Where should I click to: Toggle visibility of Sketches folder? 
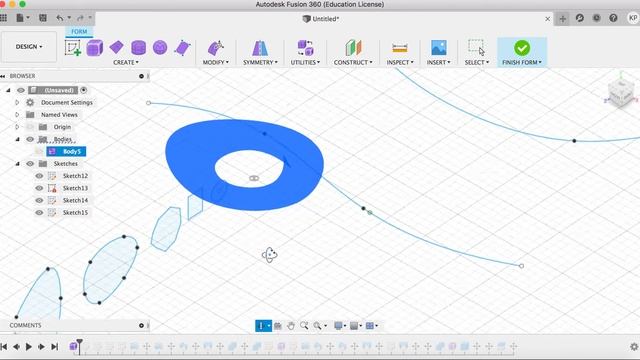[x=30, y=164]
